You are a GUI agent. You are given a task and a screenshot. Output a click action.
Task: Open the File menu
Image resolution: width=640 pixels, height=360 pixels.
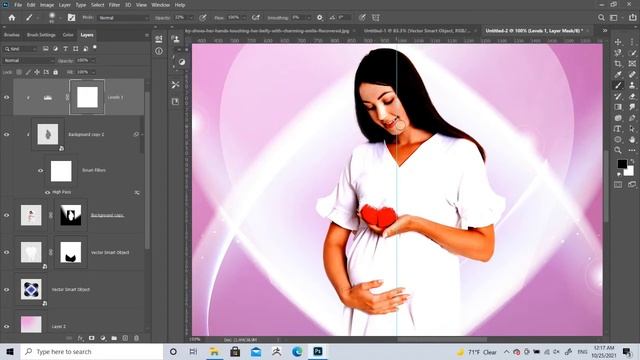coord(18,5)
